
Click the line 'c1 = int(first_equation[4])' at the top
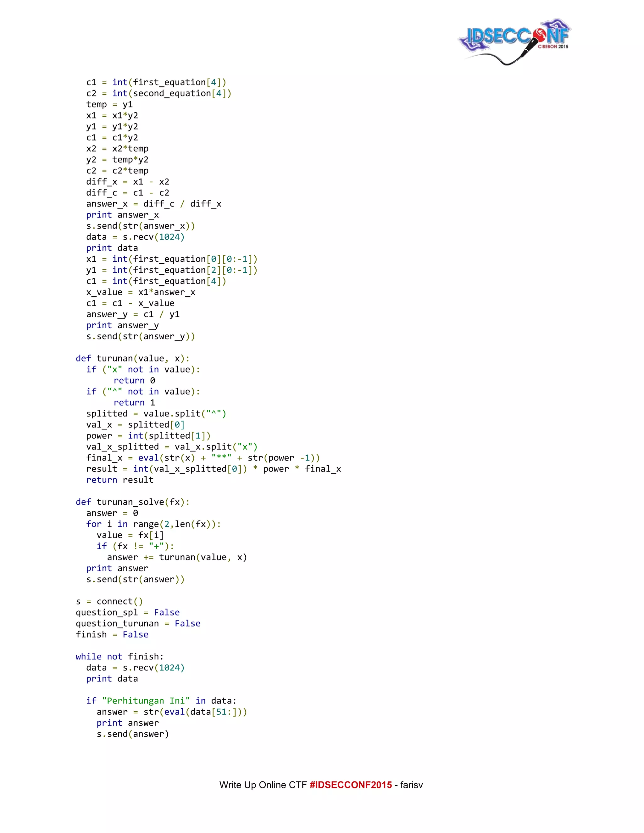(156, 82)
